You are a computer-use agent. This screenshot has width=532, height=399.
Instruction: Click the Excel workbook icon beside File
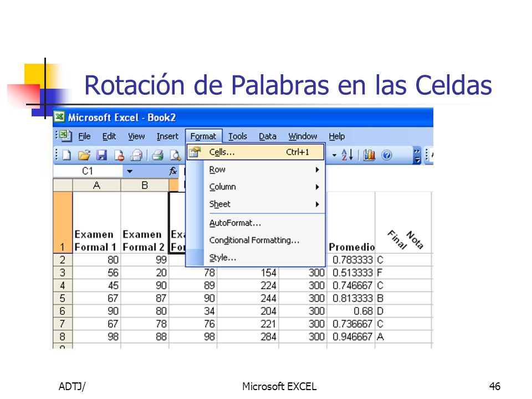tap(65, 136)
